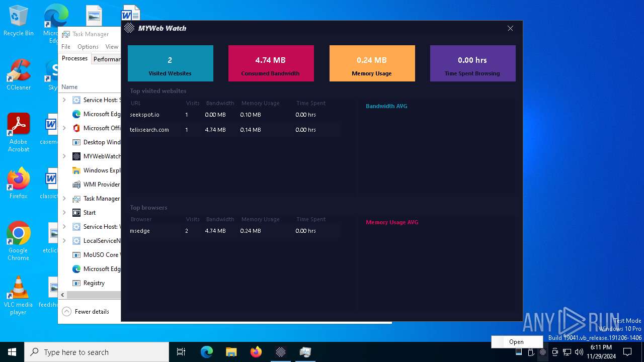
Task: Click the MYWeb Watch system tray icon
Action: 543,352
